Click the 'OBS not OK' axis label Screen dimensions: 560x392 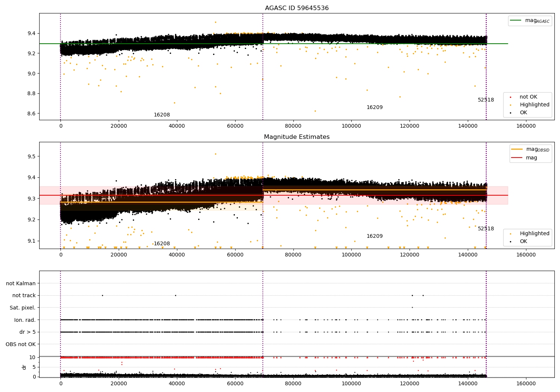pyautogui.click(x=21, y=344)
